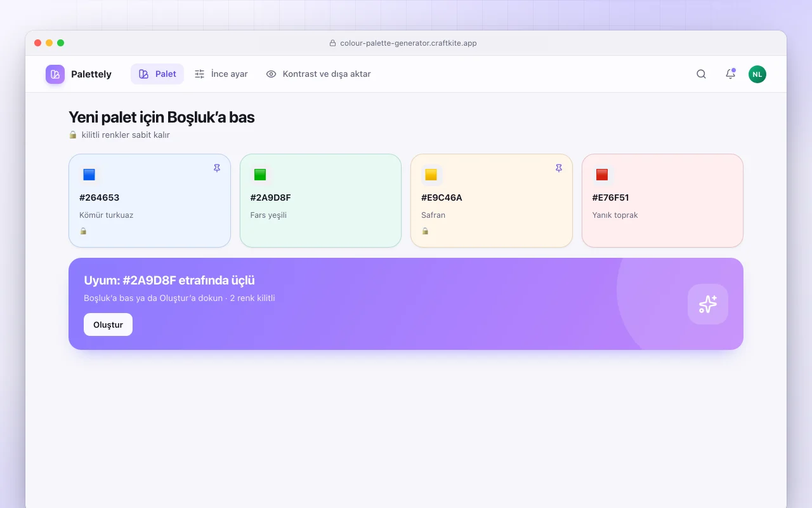
Task: Click the green swatch of #2A9D8F
Action: click(260, 175)
